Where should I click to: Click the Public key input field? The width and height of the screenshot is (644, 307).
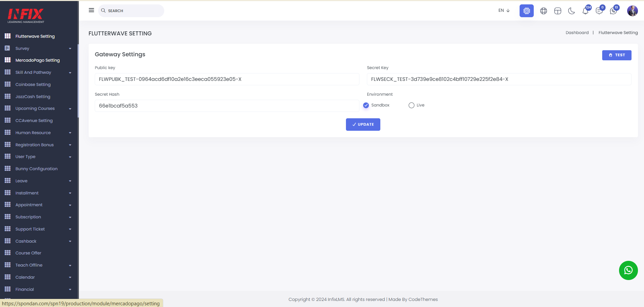coord(227,79)
